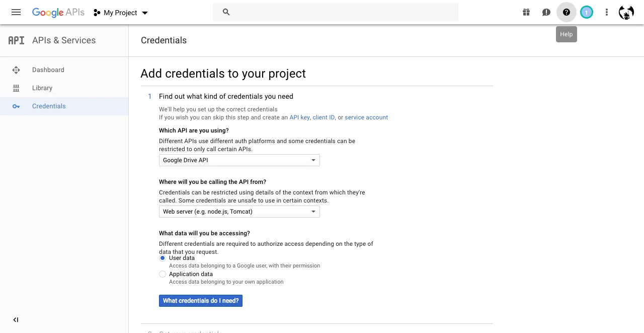The image size is (644, 333).
Task: Click the Help question mark icon
Action: click(x=567, y=12)
